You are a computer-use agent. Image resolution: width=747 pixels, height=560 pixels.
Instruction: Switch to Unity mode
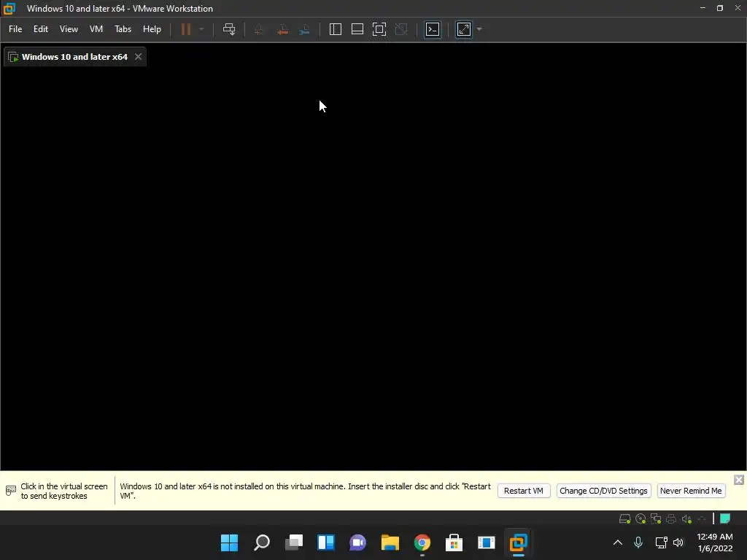point(401,29)
